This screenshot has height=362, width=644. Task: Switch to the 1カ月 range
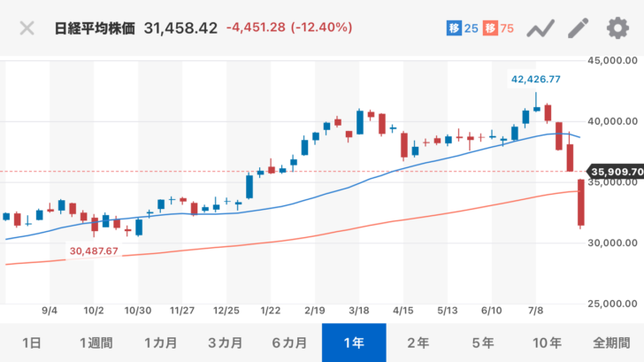click(x=160, y=343)
